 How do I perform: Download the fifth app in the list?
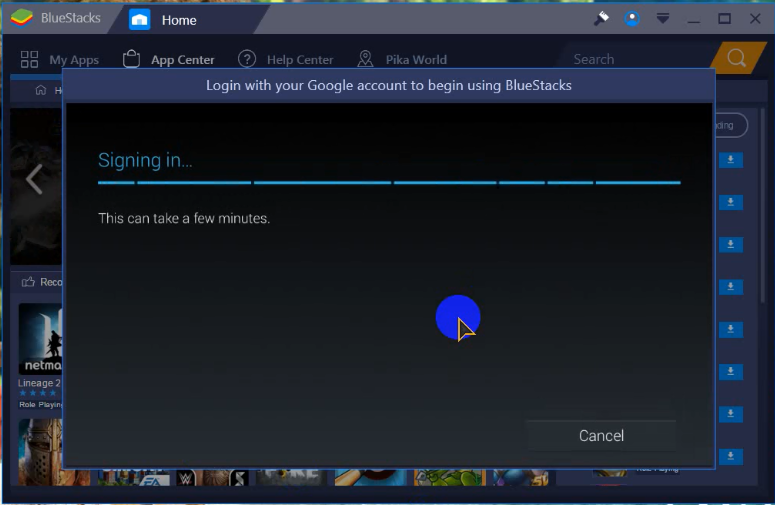click(731, 329)
